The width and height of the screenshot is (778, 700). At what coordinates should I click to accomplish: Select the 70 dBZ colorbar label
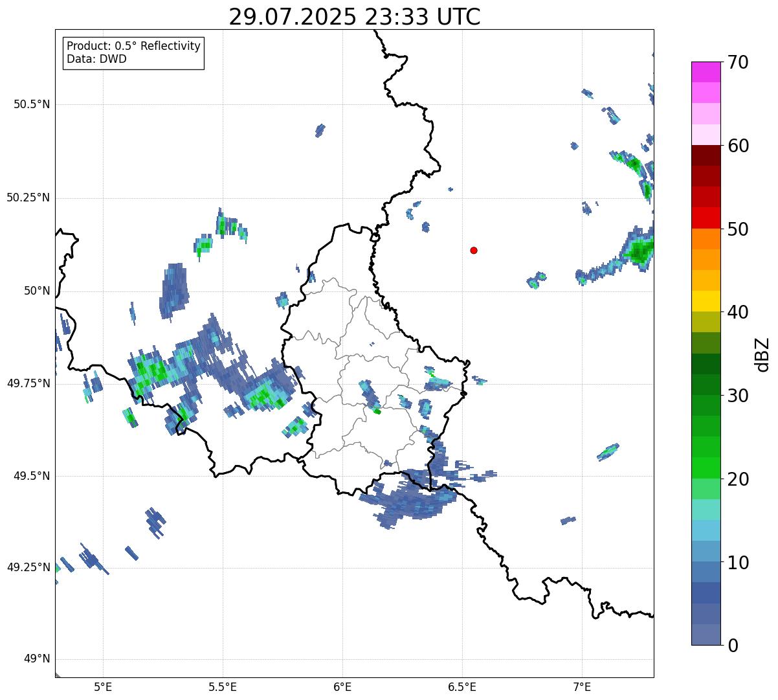(x=737, y=62)
